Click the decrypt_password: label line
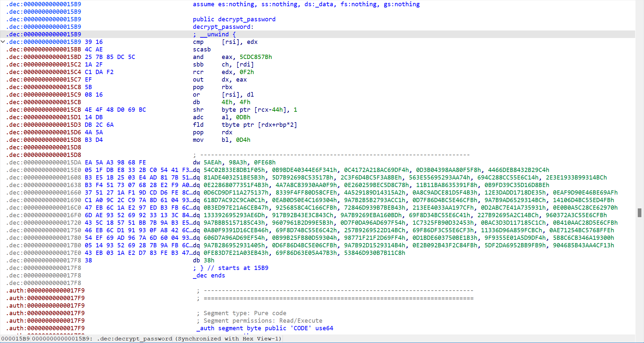Image resolution: width=644 pixels, height=343 pixels. [223, 27]
